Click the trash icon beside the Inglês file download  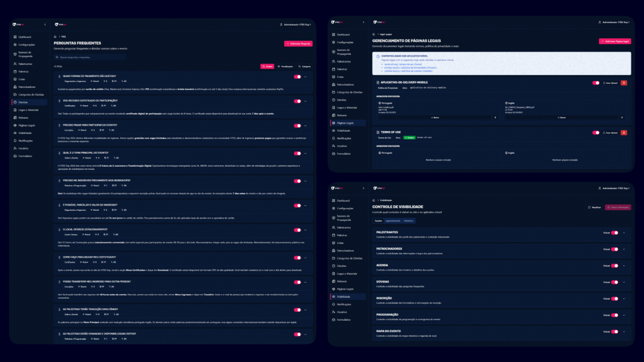[x=622, y=117]
